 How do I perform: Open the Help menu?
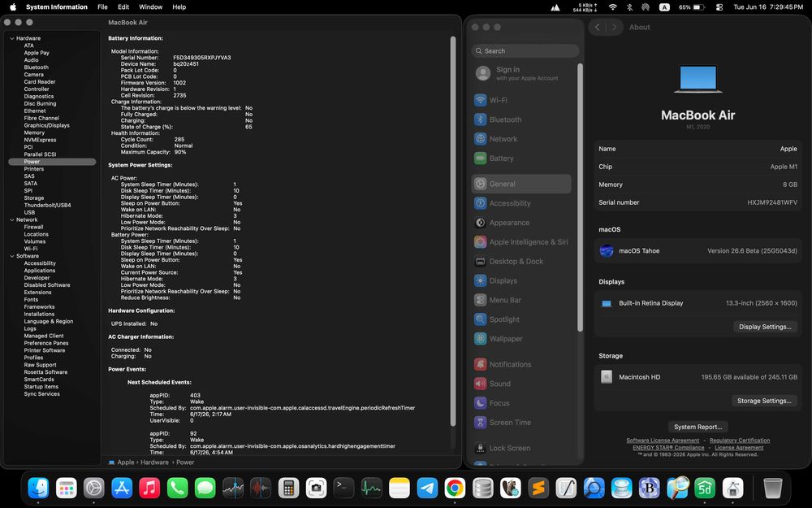tap(179, 7)
